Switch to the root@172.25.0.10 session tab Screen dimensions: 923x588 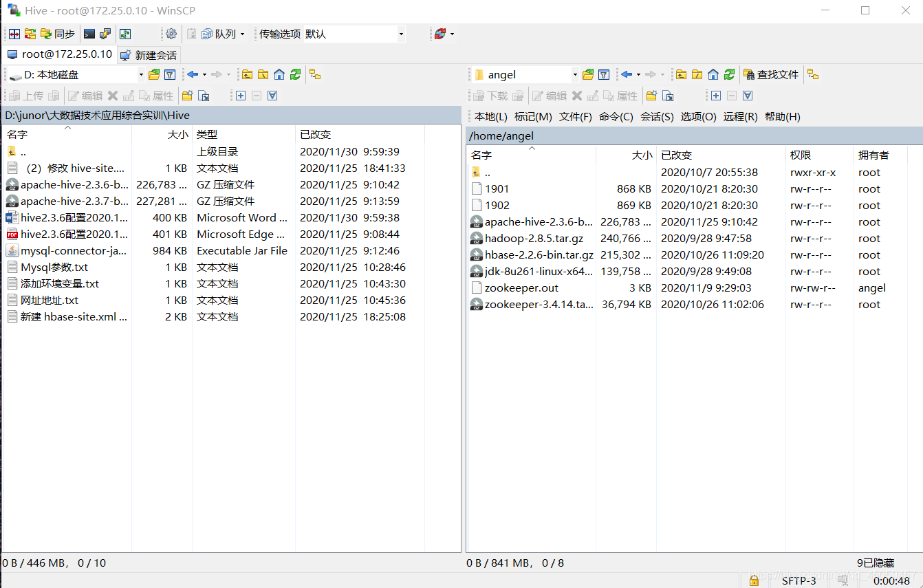point(59,54)
